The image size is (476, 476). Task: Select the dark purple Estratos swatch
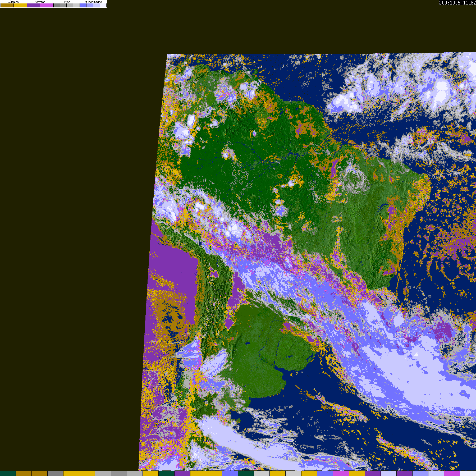(34, 6)
